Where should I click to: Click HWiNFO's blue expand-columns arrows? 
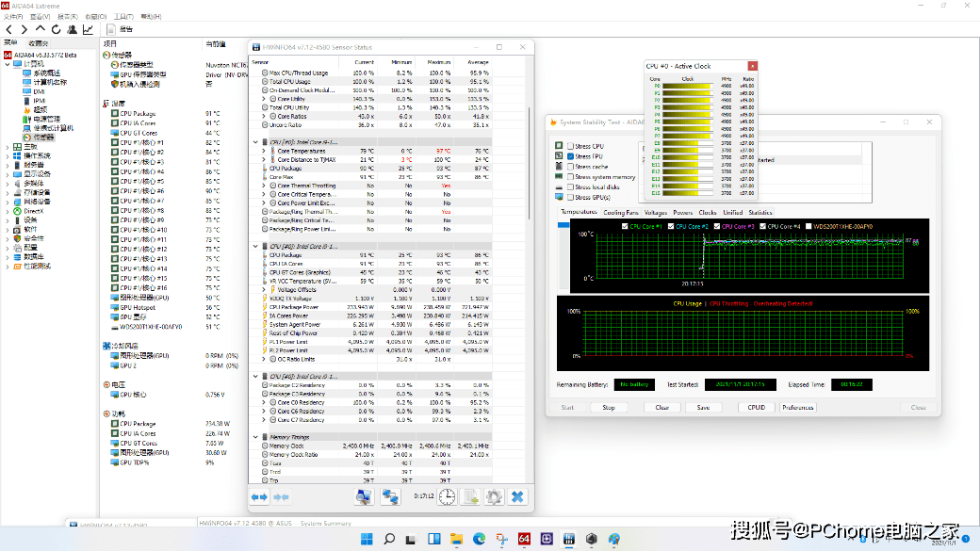[259, 497]
